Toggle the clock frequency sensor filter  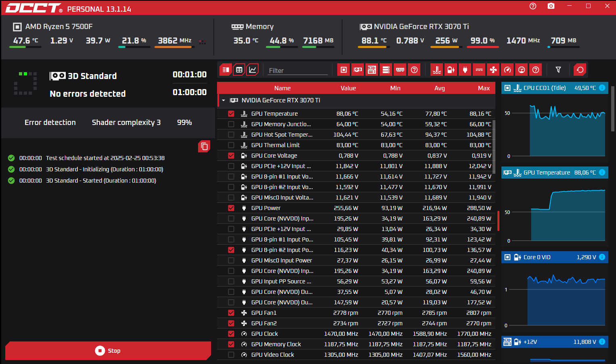point(507,70)
